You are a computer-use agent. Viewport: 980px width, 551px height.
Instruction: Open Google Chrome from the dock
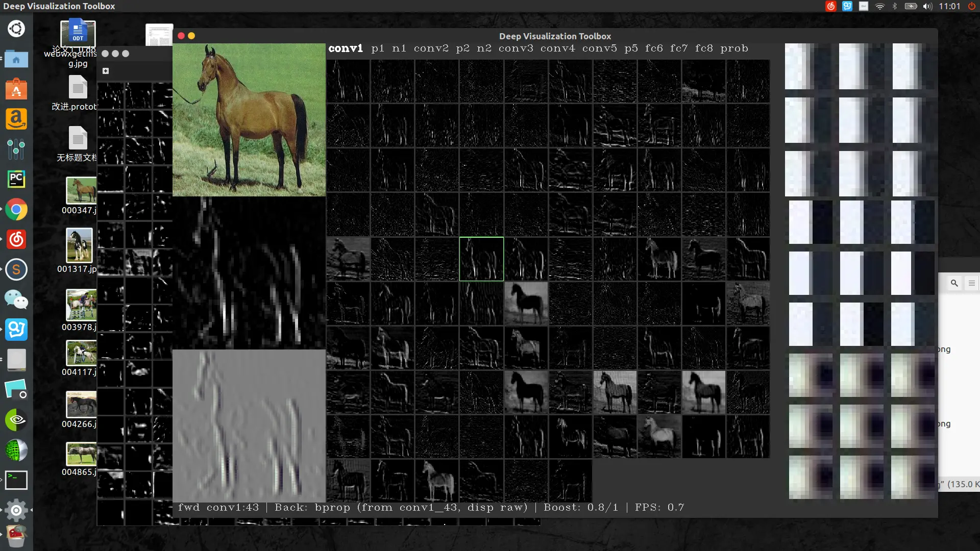16,210
